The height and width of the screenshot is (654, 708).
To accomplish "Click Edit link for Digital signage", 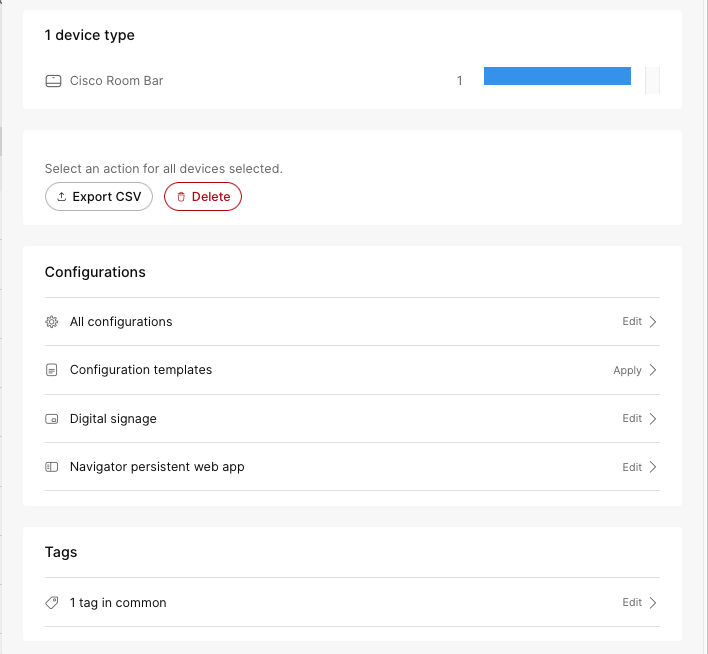I will [x=632, y=419].
